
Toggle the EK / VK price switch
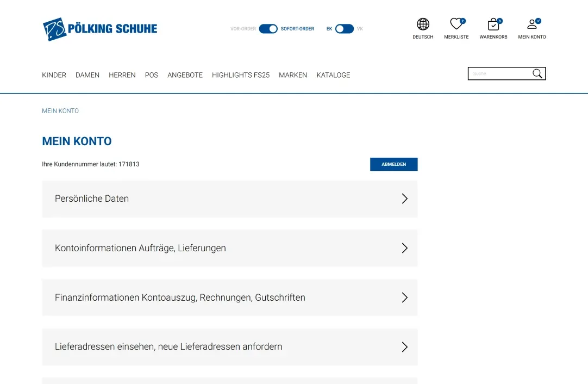click(x=344, y=29)
